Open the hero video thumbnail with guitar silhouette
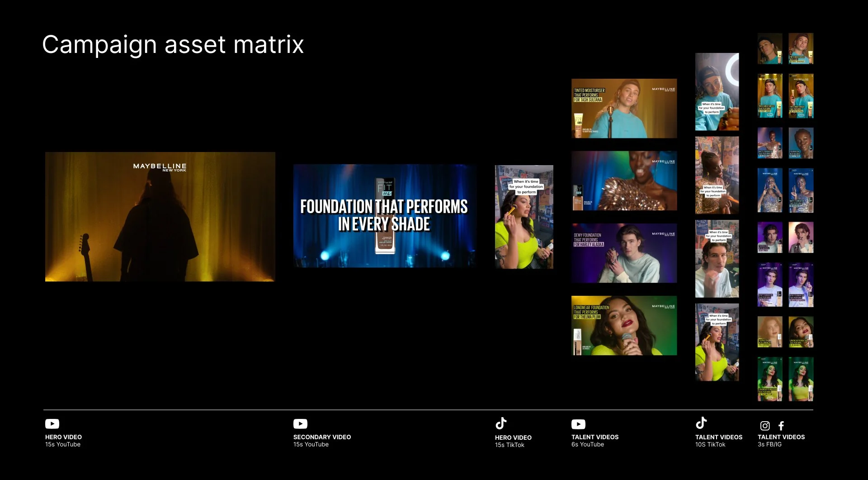 [x=160, y=217]
